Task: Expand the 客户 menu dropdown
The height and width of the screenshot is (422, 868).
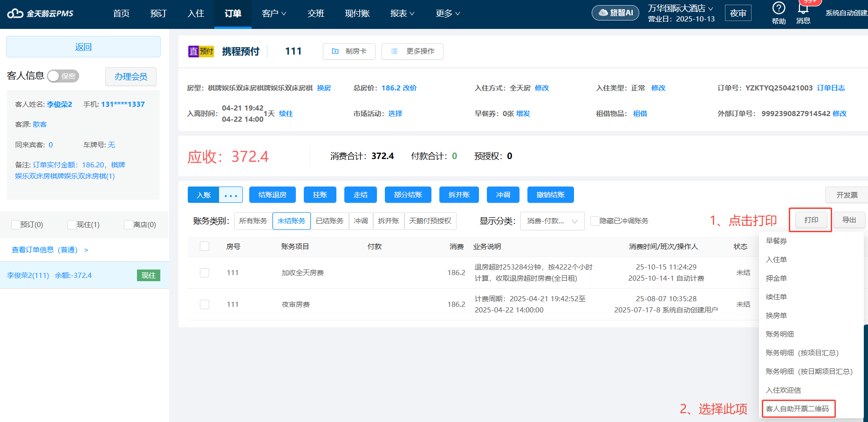Action: click(274, 14)
